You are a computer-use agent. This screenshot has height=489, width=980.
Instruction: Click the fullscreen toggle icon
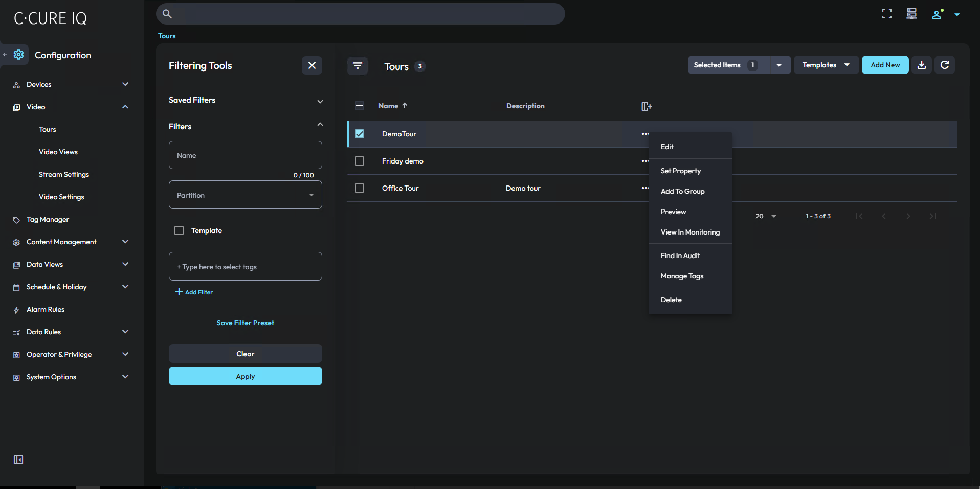tap(886, 14)
